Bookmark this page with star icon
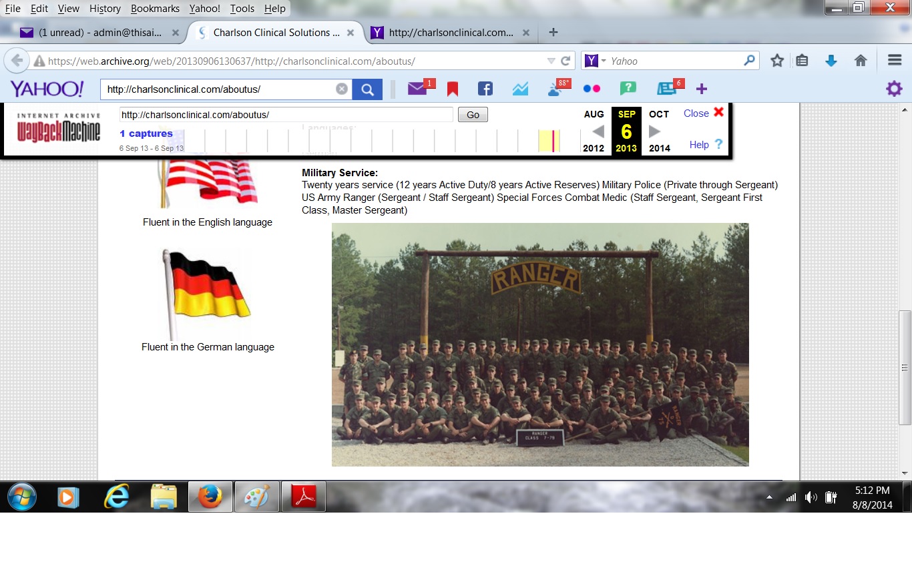The image size is (912, 588). [777, 61]
